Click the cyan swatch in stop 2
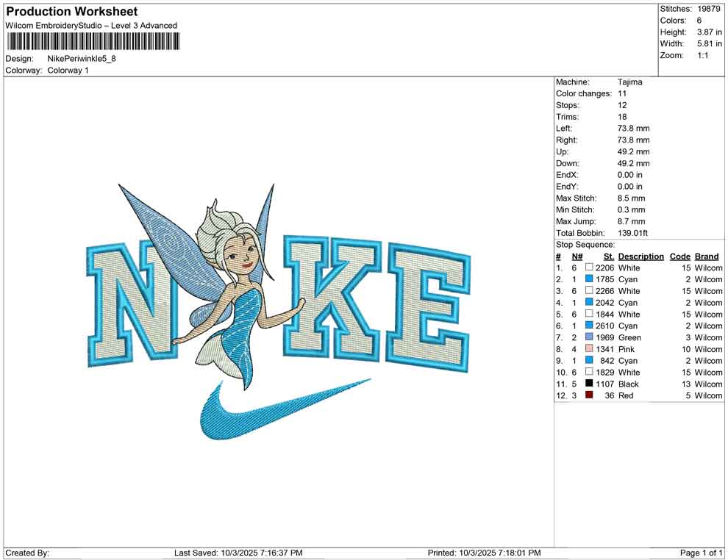 (x=589, y=279)
